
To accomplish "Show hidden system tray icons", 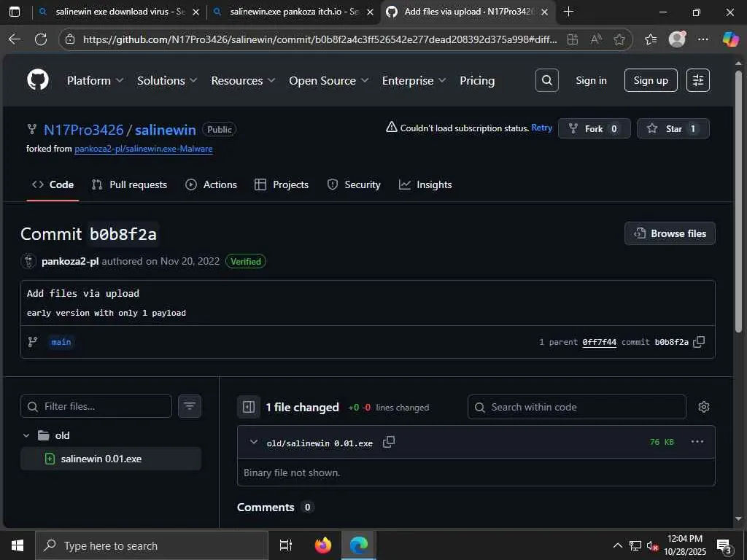I will 617,545.
